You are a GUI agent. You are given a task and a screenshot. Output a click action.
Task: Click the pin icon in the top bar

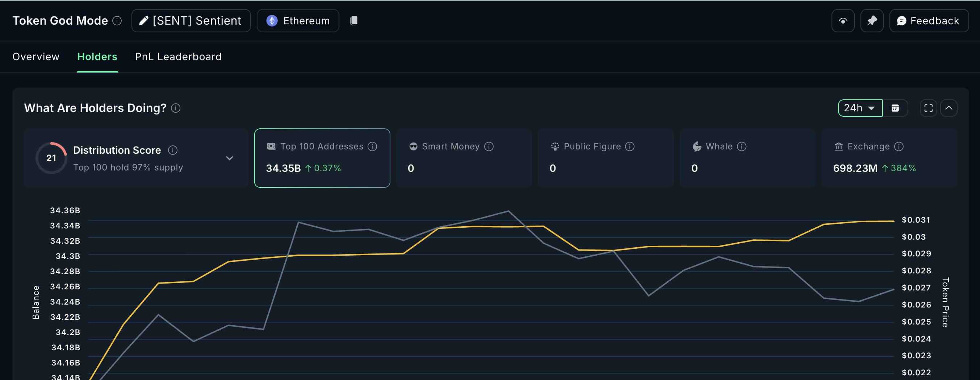pyautogui.click(x=872, y=21)
